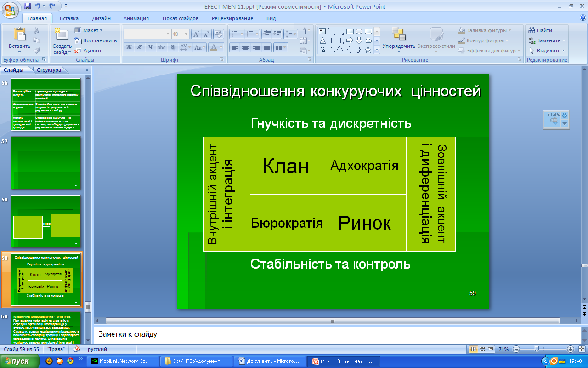Click the Arrange (Упорядочить) icon
The height and width of the screenshot is (368, 588).
tap(398, 34)
